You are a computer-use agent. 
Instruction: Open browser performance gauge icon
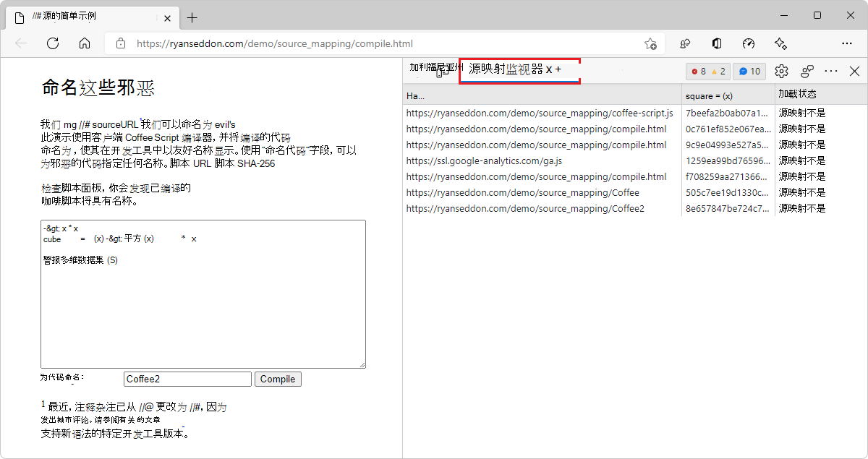tap(749, 43)
